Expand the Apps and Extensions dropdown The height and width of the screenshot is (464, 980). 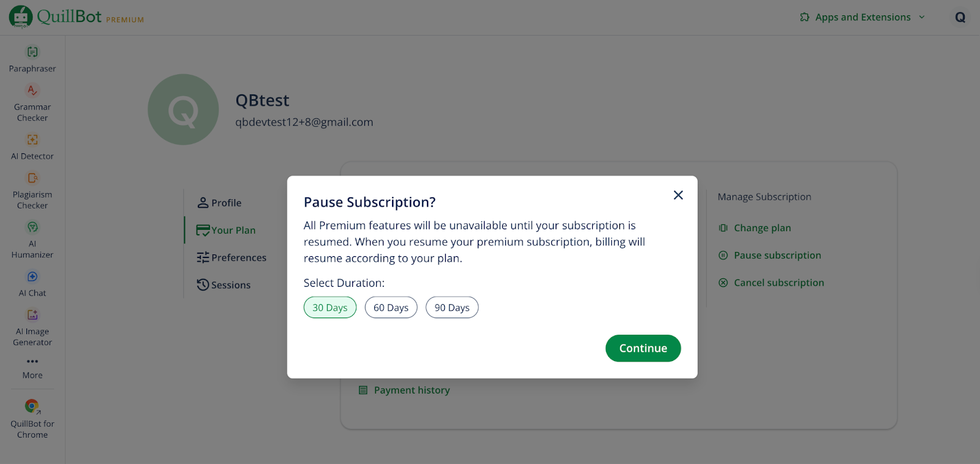pyautogui.click(x=862, y=17)
